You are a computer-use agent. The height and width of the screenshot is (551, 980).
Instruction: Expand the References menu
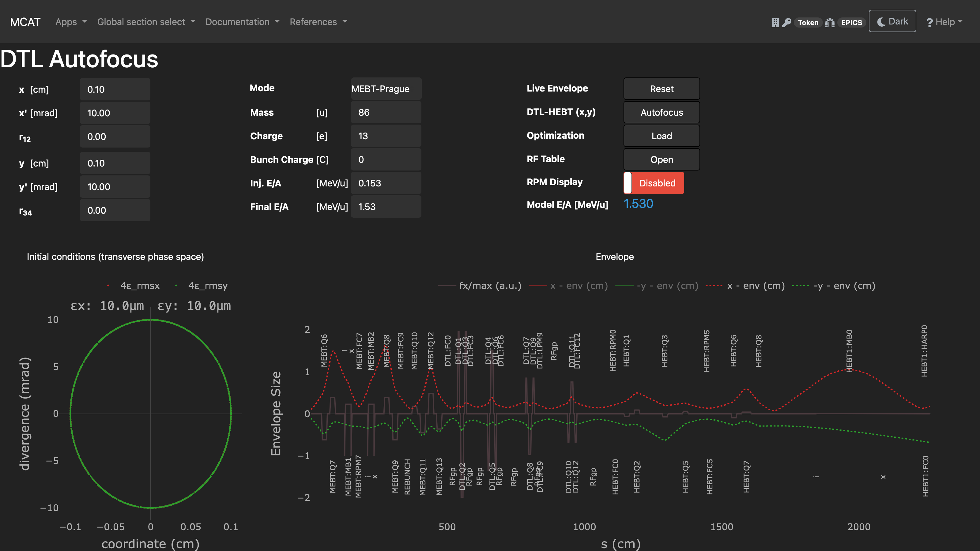(x=318, y=22)
